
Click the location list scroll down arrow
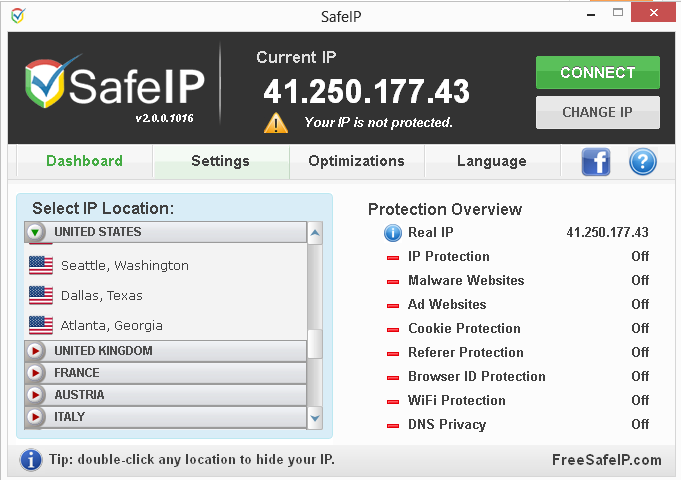315,418
